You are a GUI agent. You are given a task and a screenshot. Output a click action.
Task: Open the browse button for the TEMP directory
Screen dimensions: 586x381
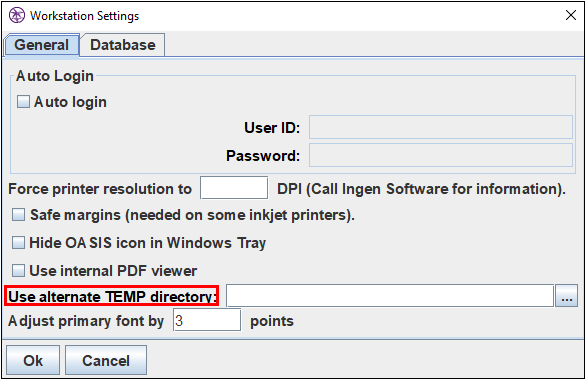click(566, 296)
